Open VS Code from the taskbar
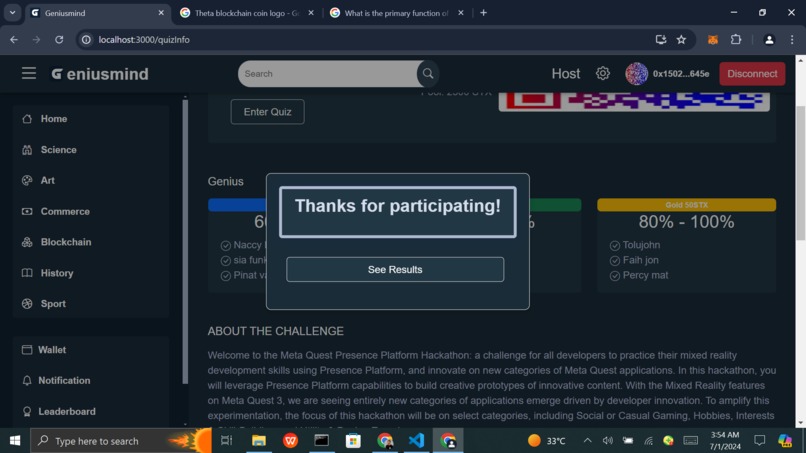 coord(416,441)
